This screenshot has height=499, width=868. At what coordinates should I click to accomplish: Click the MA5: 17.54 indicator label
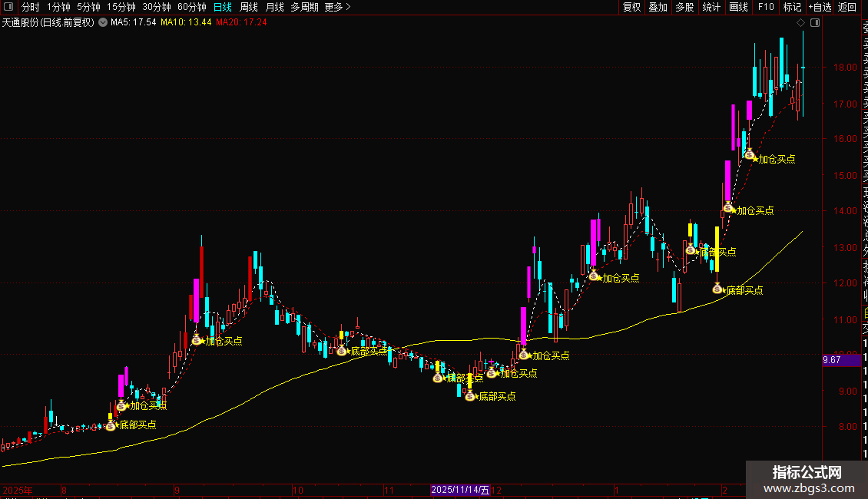pyautogui.click(x=134, y=23)
